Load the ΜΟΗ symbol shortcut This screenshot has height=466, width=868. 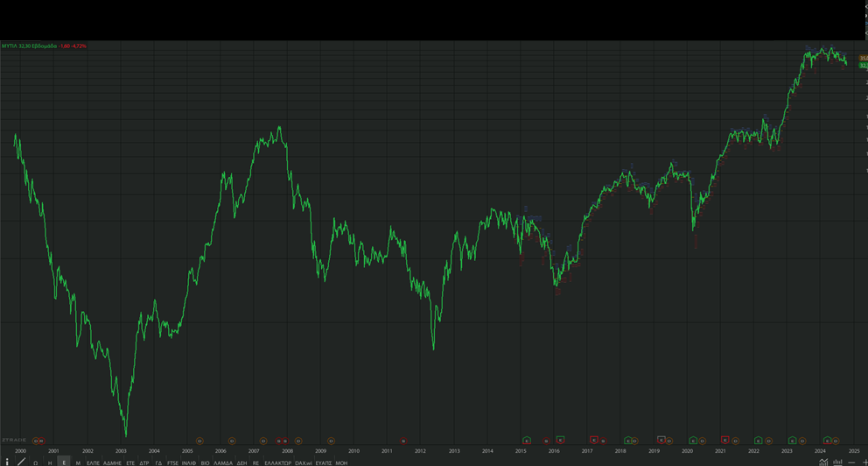pyautogui.click(x=341, y=462)
